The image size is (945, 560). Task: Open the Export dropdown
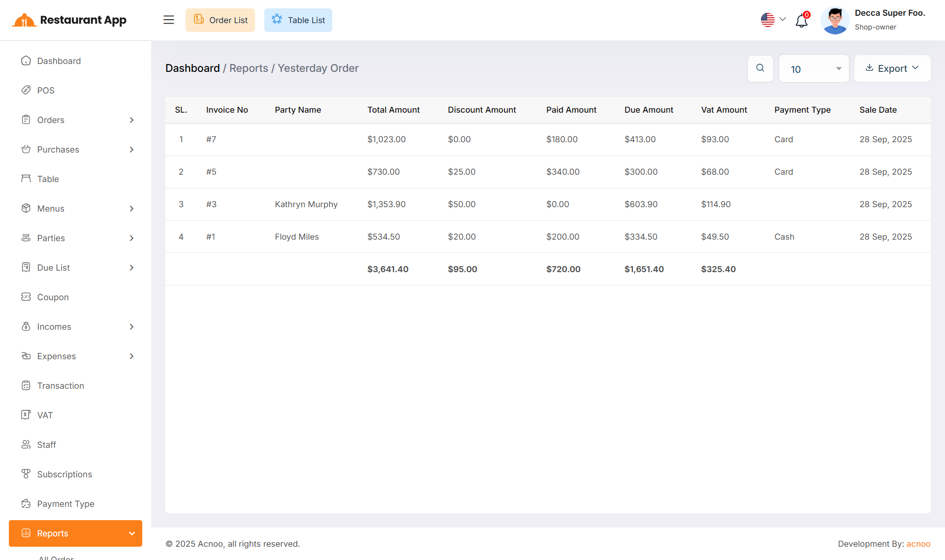pos(892,68)
